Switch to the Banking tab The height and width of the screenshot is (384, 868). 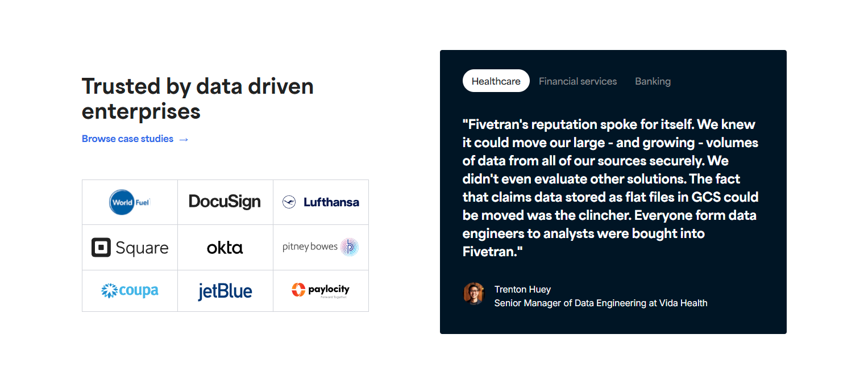(x=653, y=81)
